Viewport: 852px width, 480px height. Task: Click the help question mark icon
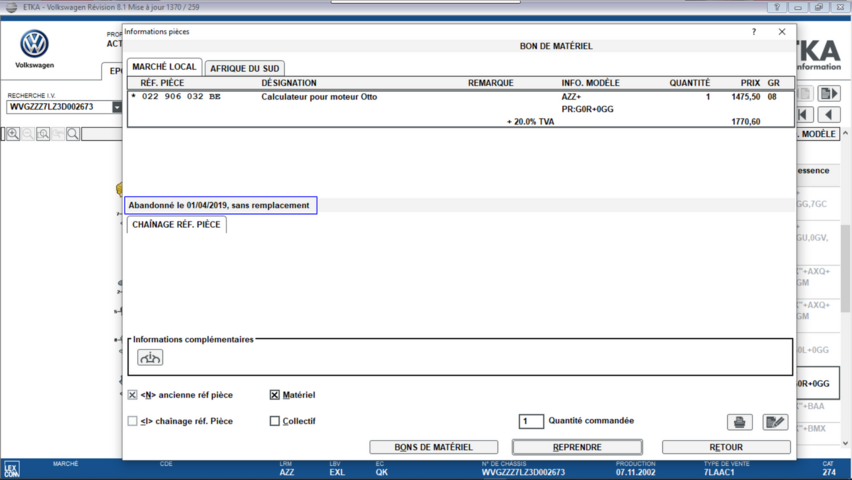point(754,32)
